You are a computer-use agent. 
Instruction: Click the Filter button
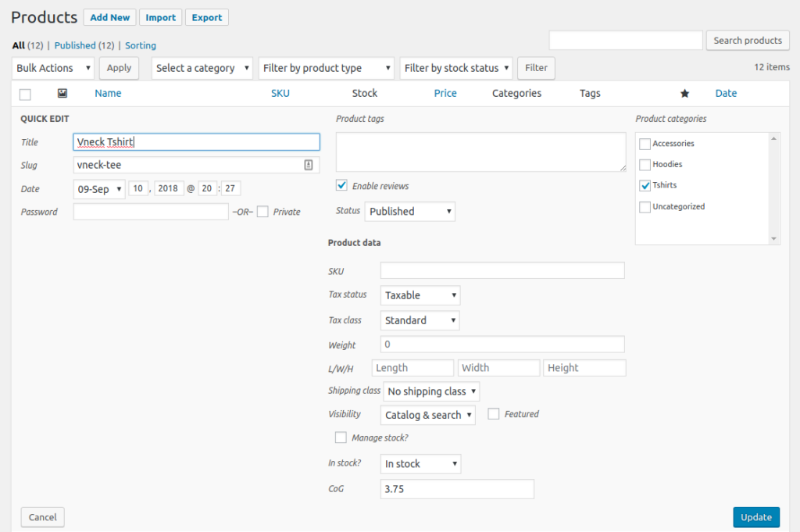(536, 68)
